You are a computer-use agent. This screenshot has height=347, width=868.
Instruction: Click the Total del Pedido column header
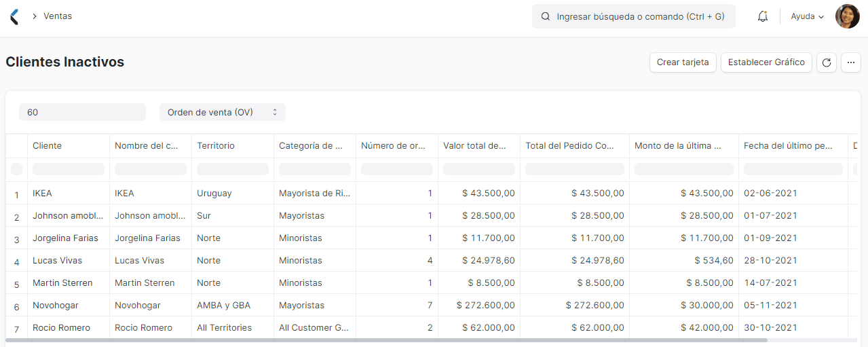(x=574, y=145)
